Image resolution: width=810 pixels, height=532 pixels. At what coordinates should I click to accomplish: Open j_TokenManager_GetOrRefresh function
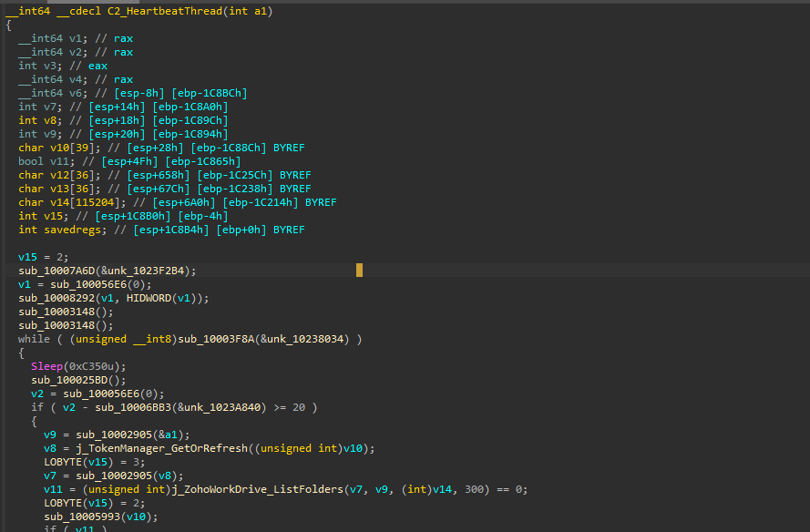[x=162, y=448]
